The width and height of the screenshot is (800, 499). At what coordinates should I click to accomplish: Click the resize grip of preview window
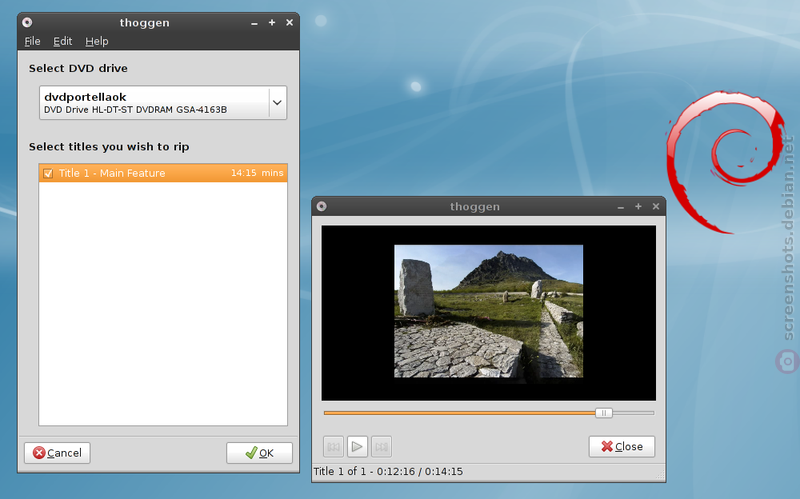660,476
